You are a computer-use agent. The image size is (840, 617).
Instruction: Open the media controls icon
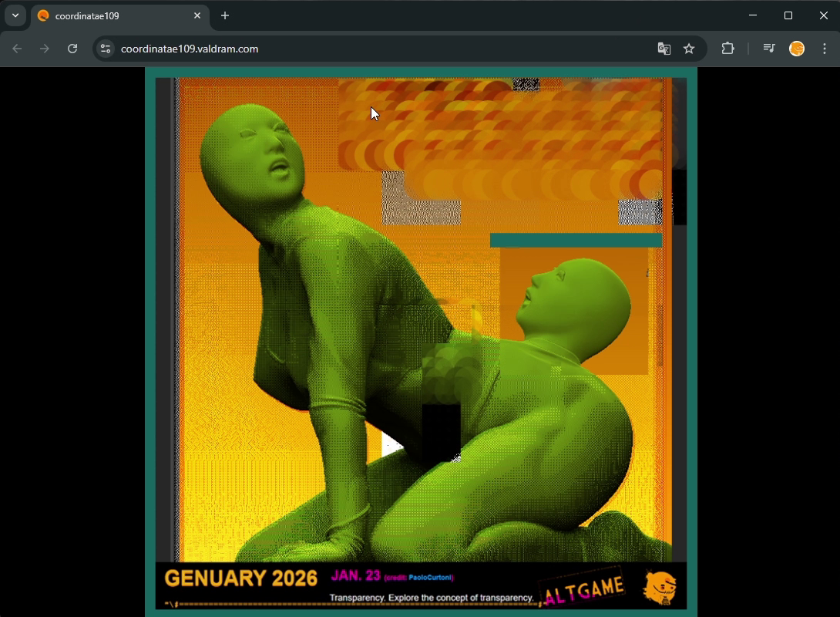pyautogui.click(x=768, y=49)
